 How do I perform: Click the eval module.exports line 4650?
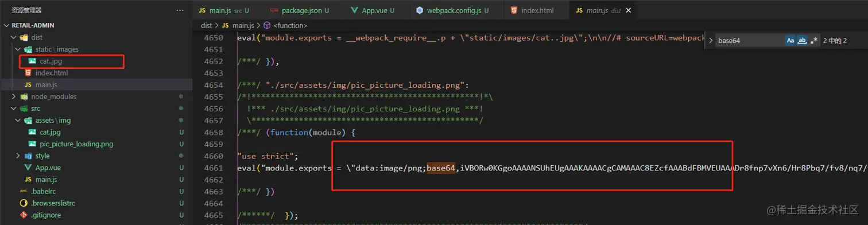pyautogui.click(x=470, y=38)
